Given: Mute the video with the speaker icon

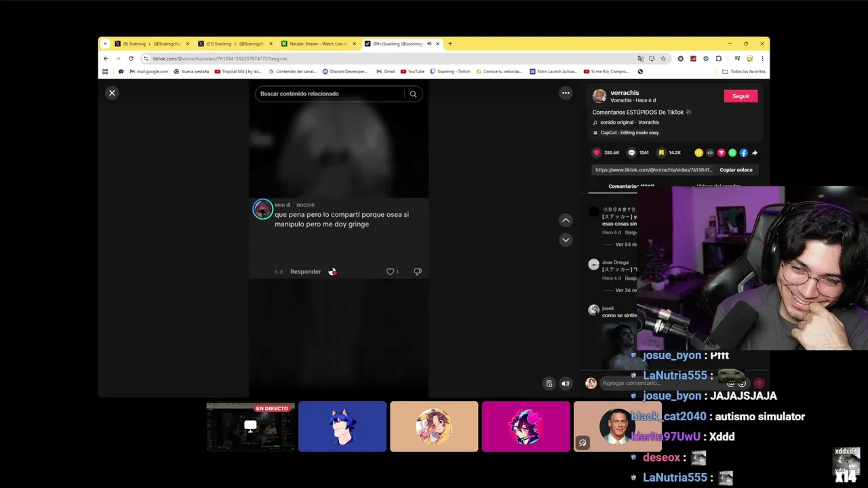Looking at the screenshot, I should (x=566, y=384).
